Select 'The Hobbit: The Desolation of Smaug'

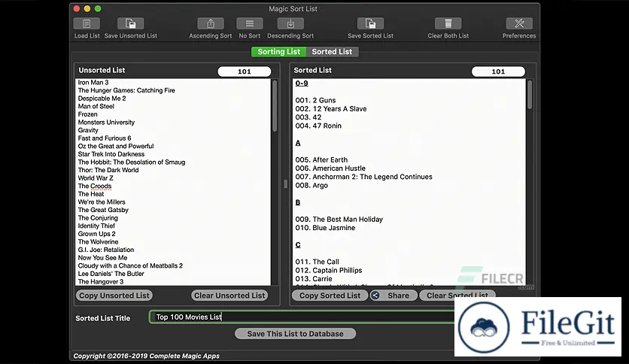(x=132, y=162)
